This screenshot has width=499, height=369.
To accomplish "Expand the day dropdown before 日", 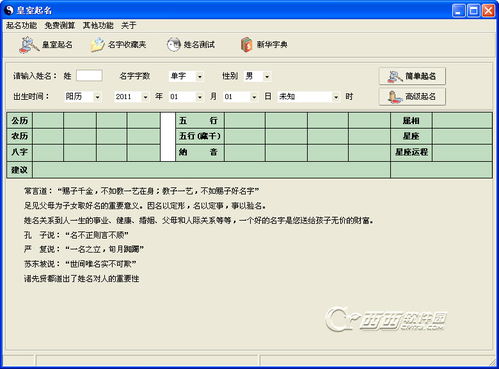I will (x=254, y=97).
